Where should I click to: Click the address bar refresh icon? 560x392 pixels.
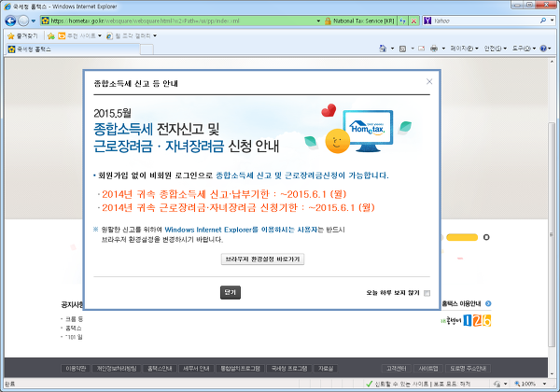(403, 21)
